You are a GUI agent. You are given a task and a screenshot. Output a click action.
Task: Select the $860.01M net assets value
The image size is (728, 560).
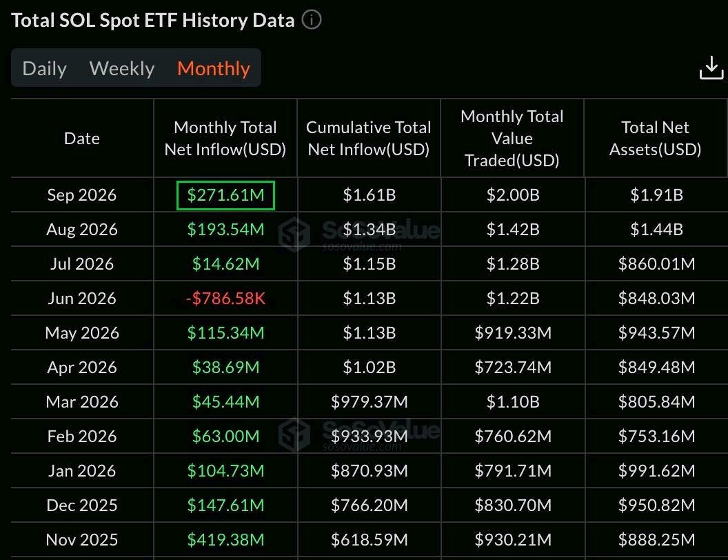click(656, 263)
